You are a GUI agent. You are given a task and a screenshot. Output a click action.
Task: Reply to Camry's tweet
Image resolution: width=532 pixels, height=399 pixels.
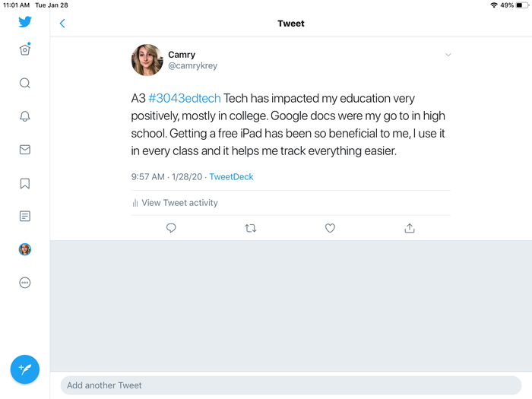pyautogui.click(x=171, y=228)
